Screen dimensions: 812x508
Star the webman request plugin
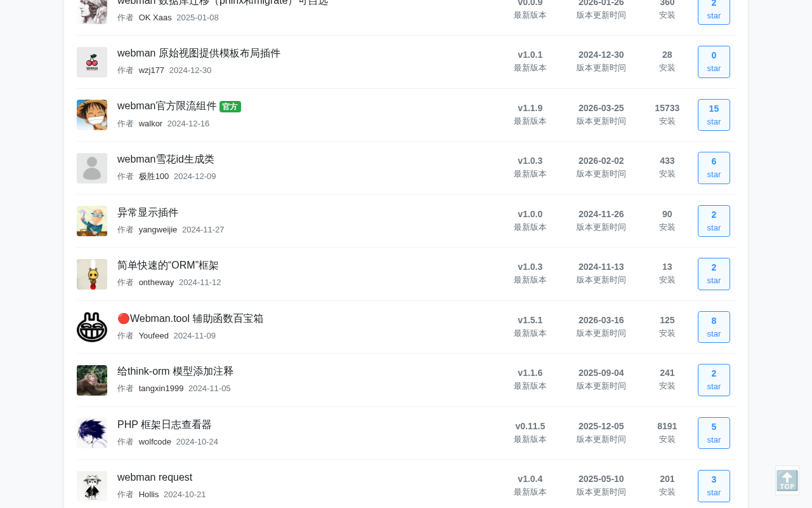(x=714, y=486)
